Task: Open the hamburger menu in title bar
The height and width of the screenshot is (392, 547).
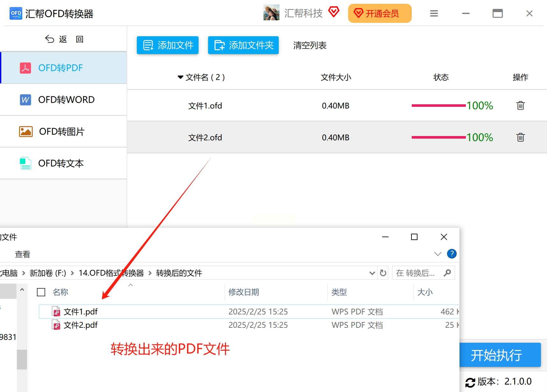Action: [434, 13]
